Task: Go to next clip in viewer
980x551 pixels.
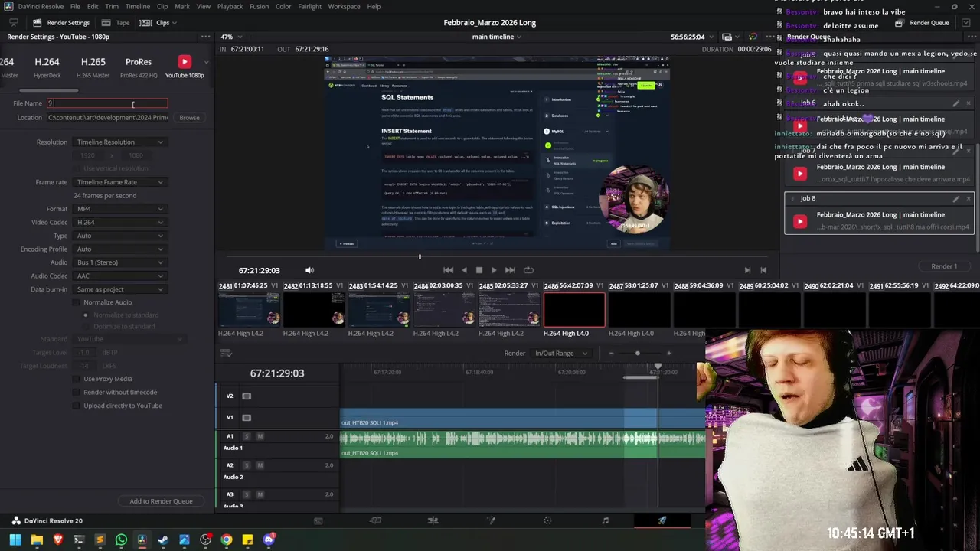Action: point(747,270)
